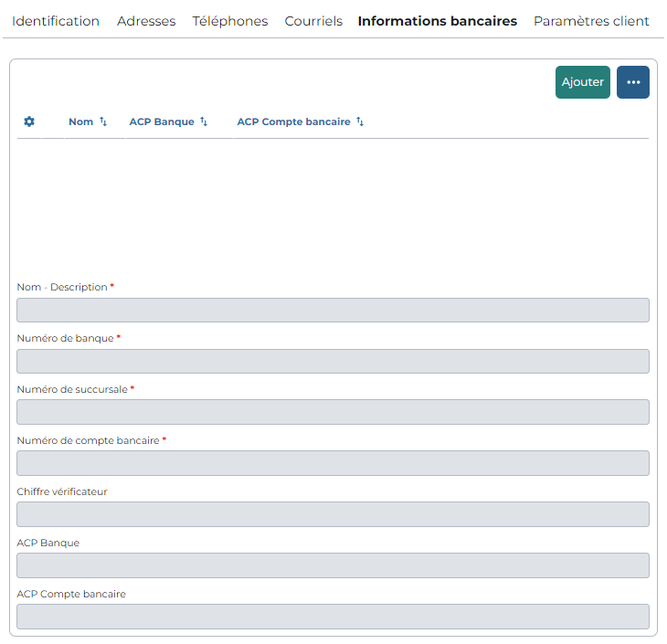Open the table settings gear icon
The width and height of the screenshot is (667, 644).
(29, 121)
